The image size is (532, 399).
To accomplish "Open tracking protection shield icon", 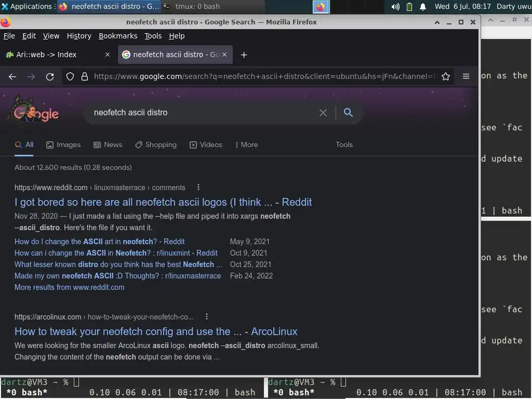I will [70, 77].
